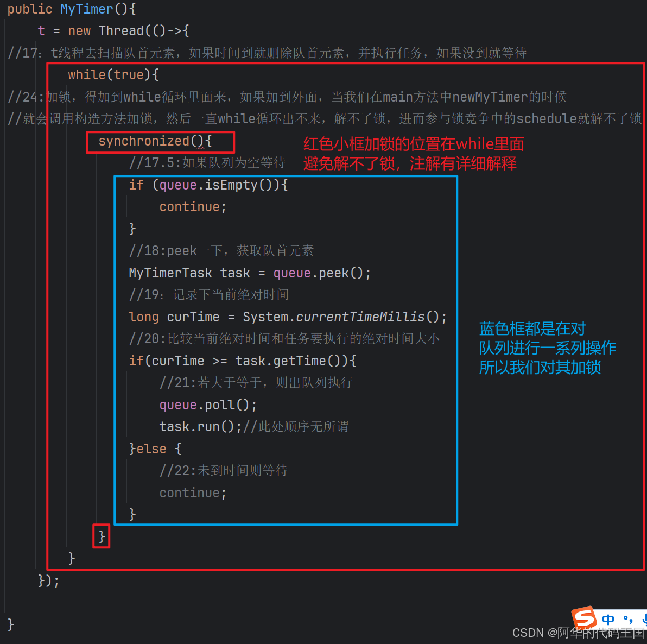Image resolution: width=647 pixels, height=644 pixels.
Task: Click the comment starting with //17
Action: pos(267,53)
